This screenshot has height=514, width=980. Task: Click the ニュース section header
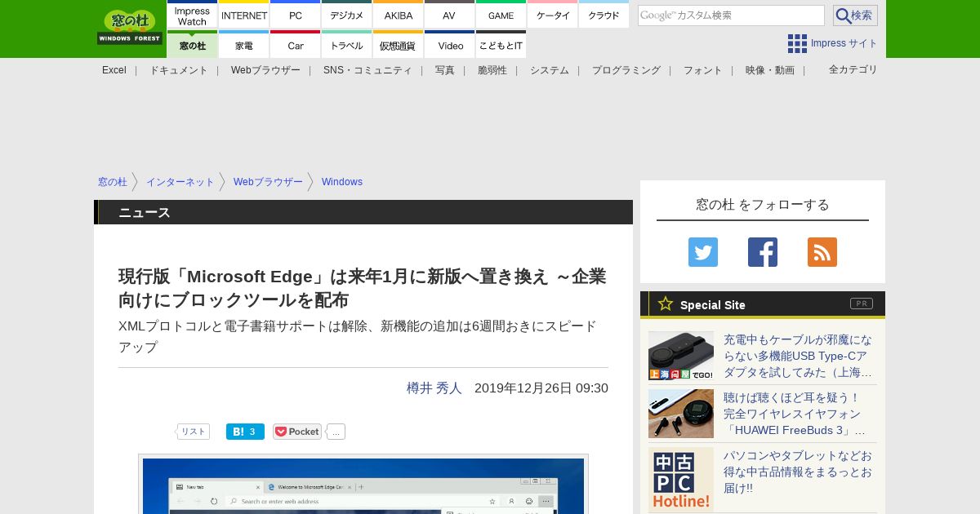click(363, 212)
